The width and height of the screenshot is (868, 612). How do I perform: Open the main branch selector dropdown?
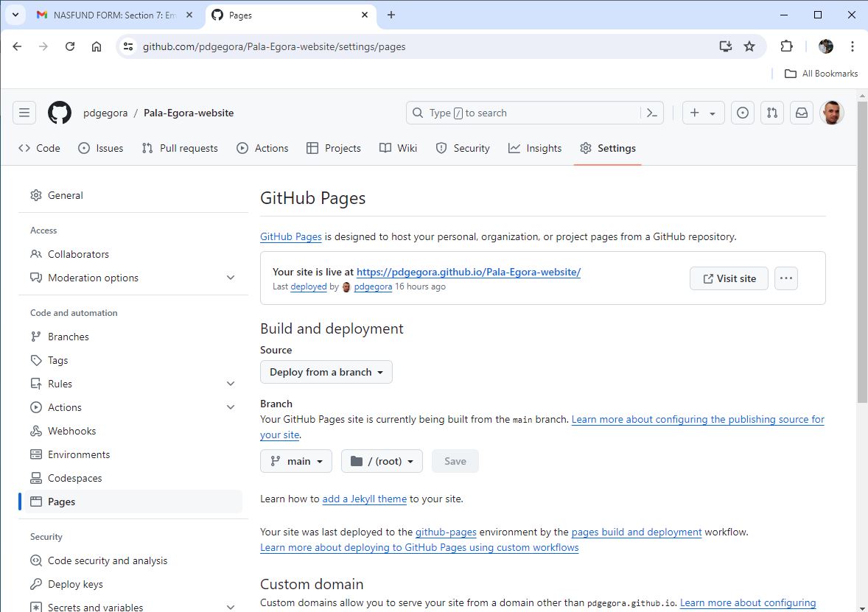(296, 461)
